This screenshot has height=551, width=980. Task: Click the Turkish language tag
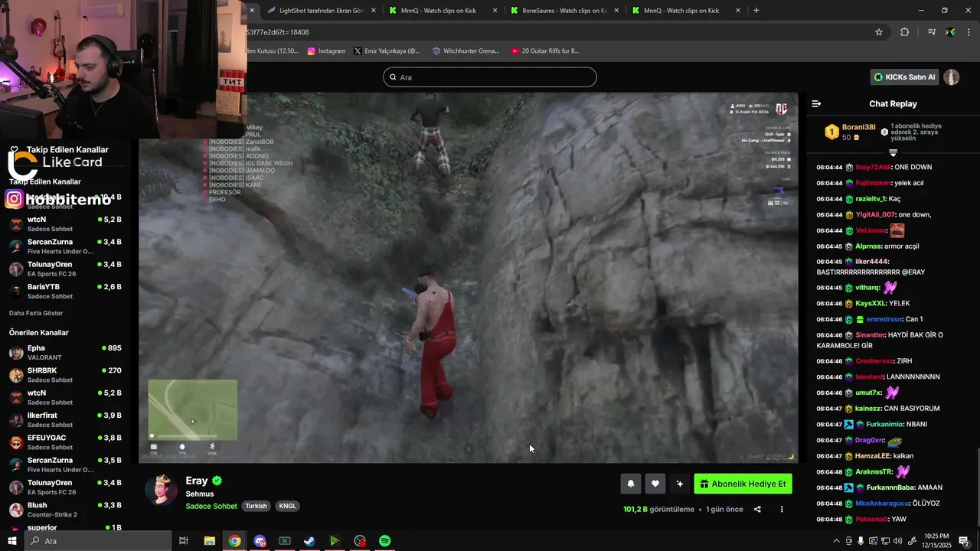coord(256,506)
